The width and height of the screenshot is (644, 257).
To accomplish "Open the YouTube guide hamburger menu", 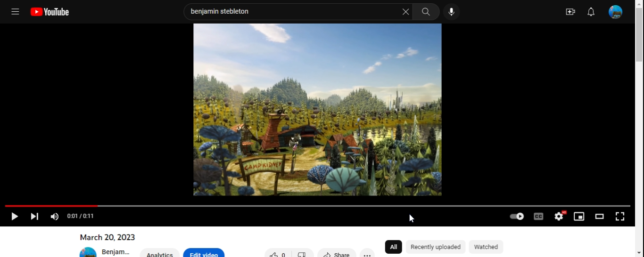I will pos(15,12).
